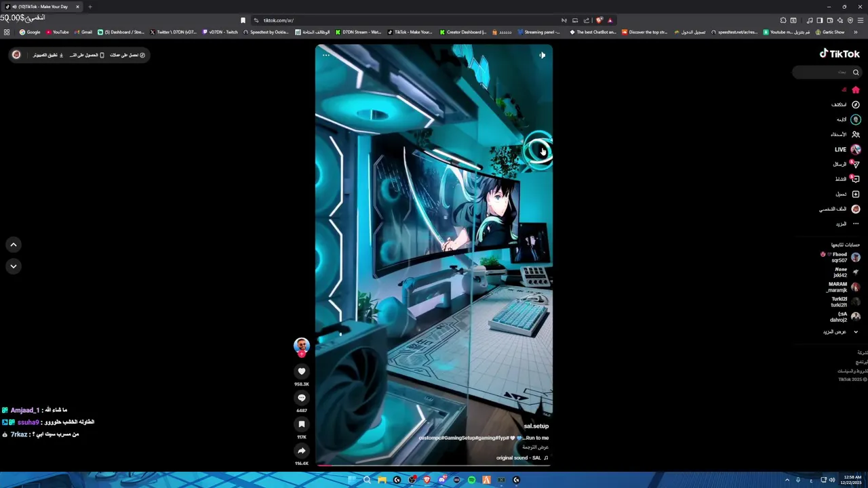Open the three-dots menu on the video
Screen dimensions: 868x488
tap(326, 55)
